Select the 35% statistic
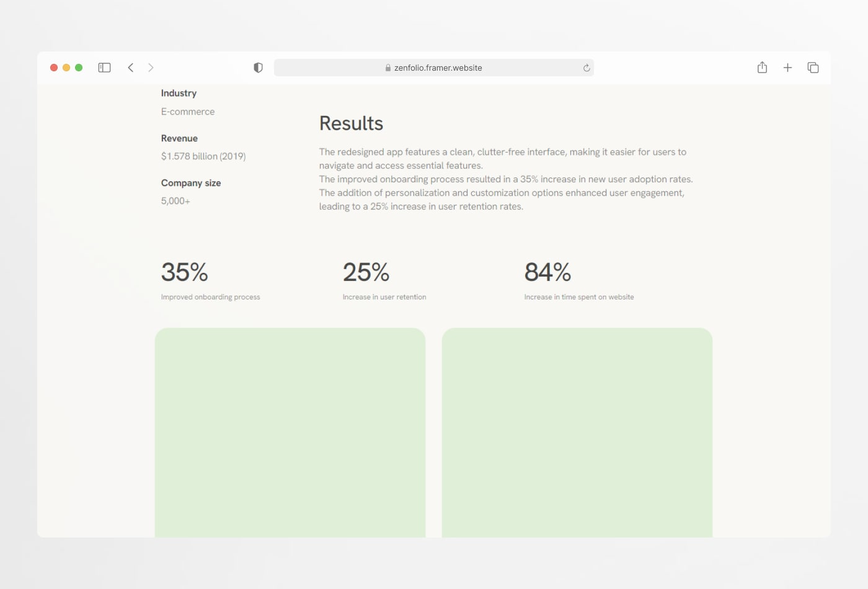The image size is (868, 589). (x=185, y=272)
